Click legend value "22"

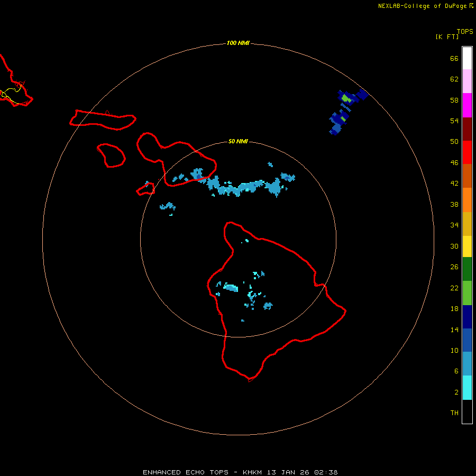click(x=454, y=288)
